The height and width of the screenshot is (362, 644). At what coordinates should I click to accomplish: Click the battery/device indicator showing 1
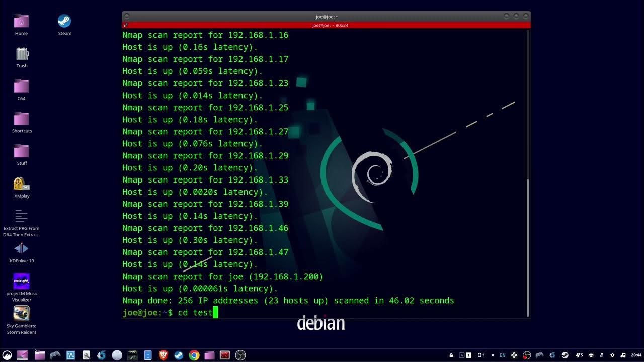(x=481, y=355)
